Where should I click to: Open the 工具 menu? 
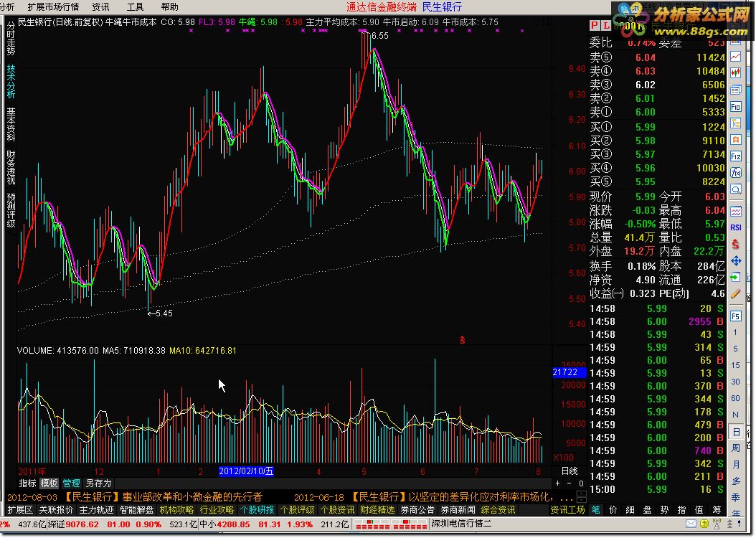(x=135, y=6)
